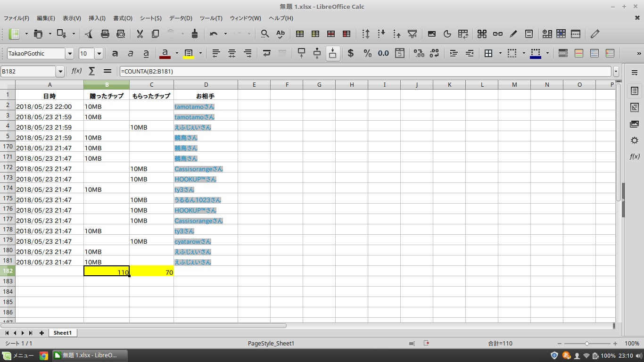
Task: Click the Cut scissors icon
Action: pos(140,34)
